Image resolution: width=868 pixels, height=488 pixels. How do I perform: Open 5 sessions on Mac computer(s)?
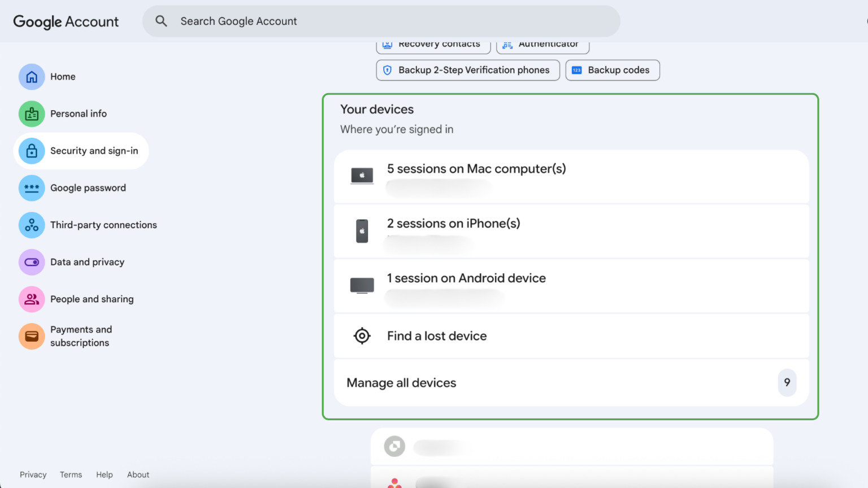(x=571, y=177)
